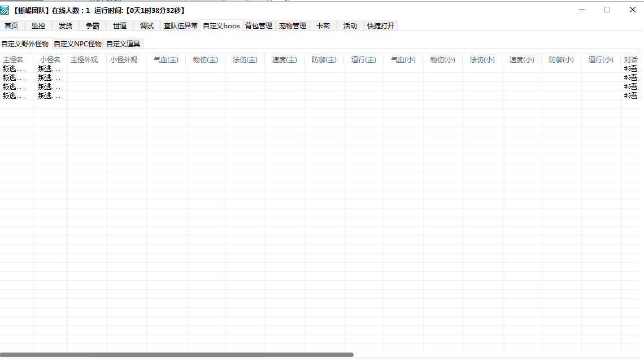Select the 宠物管理 tab

[293, 26]
